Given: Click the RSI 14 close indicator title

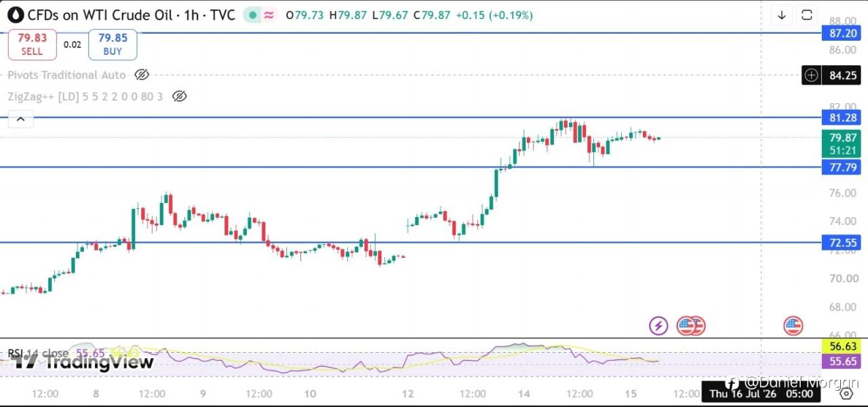Looking at the screenshot, I should coord(38,353).
